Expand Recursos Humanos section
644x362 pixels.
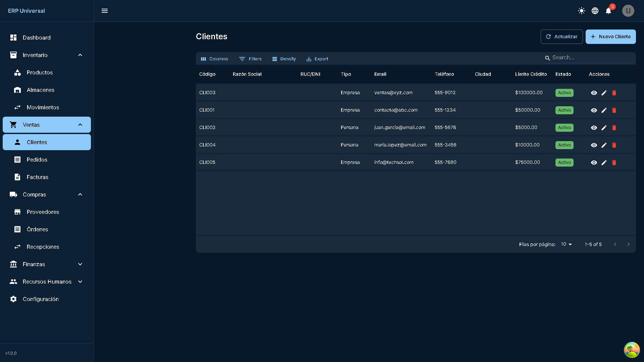[80, 282]
